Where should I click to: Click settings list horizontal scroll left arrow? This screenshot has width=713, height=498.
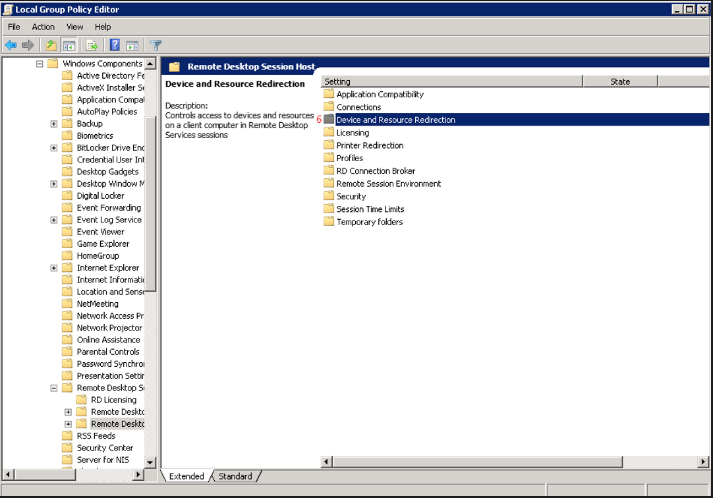point(326,462)
